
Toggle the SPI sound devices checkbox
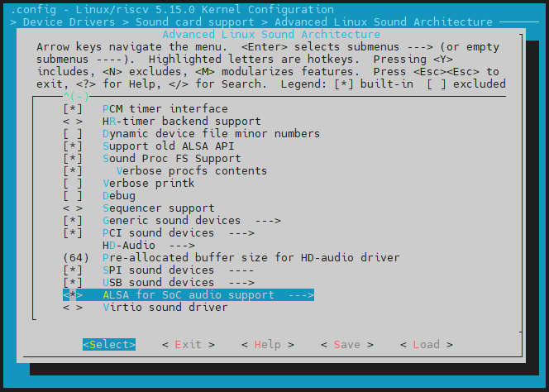point(73,270)
